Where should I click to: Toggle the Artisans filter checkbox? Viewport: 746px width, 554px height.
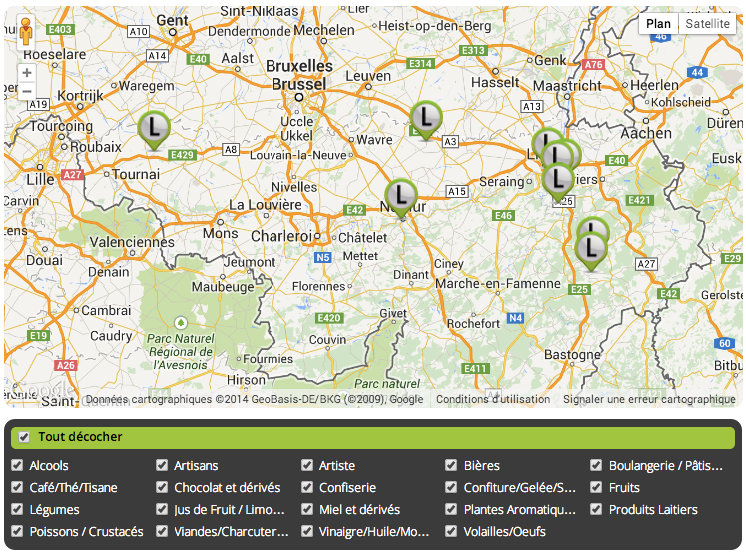pyautogui.click(x=162, y=465)
